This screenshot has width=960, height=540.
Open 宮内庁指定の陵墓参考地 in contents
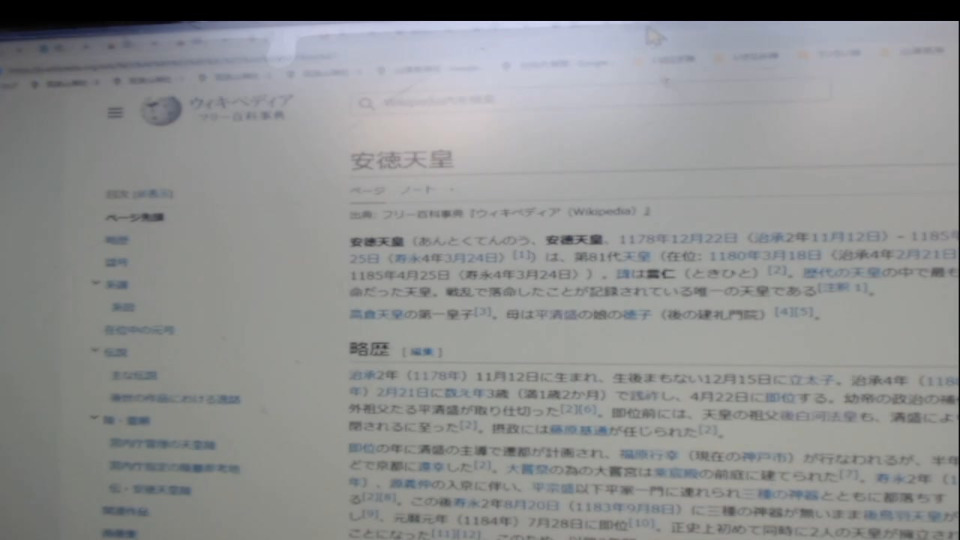click(174, 467)
